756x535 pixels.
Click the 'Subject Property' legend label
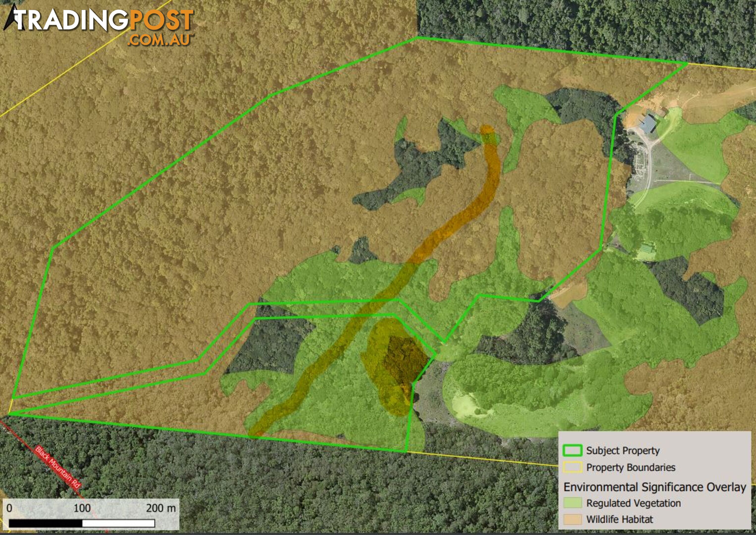pos(623,450)
